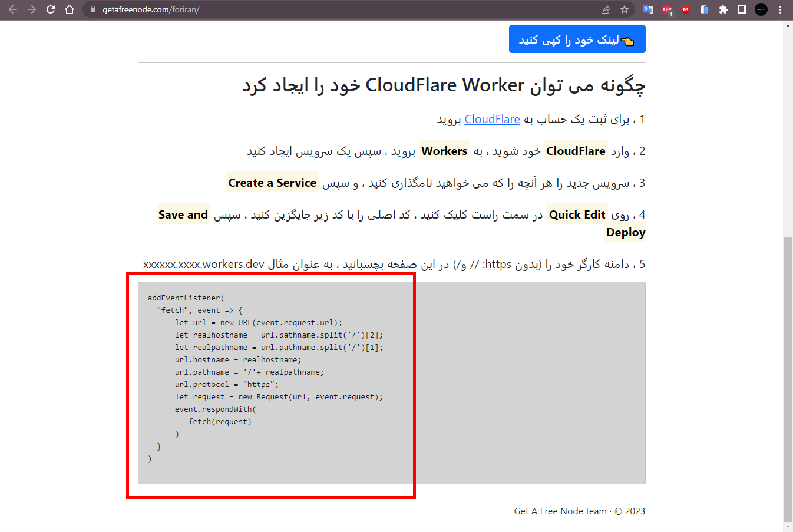Click the let realpathname code line
Screen dimensions: 793x532
[279, 348]
